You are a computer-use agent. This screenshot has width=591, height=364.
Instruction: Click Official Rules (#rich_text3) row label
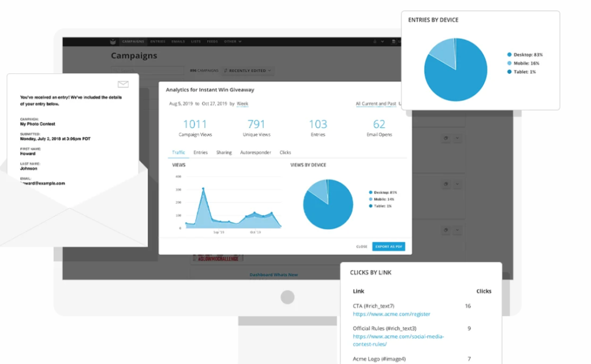tap(384, 328)
